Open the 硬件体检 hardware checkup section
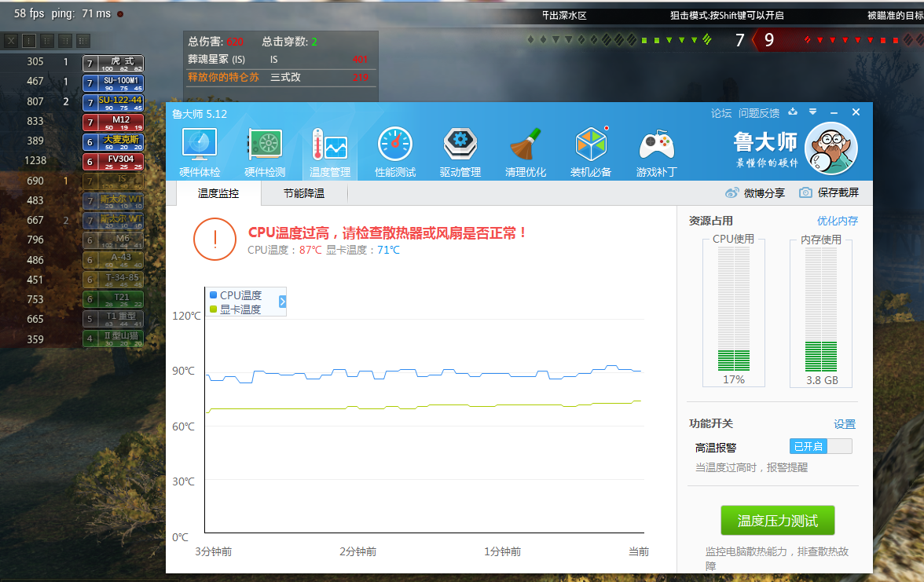This screenshot has height=582, width=924. pos(200,152)
